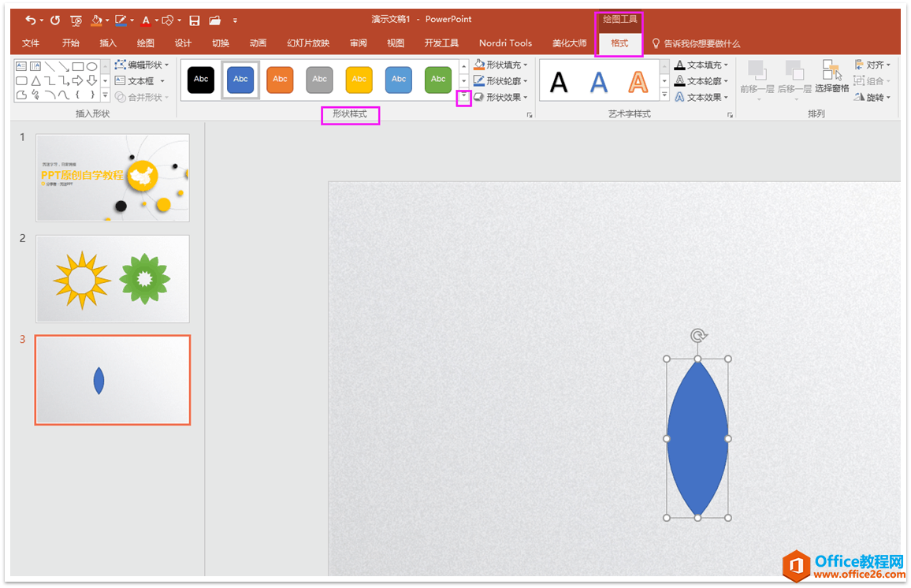Open the 文本填充 dropdown
Screen dimensions: 911x588
[701, 65]
